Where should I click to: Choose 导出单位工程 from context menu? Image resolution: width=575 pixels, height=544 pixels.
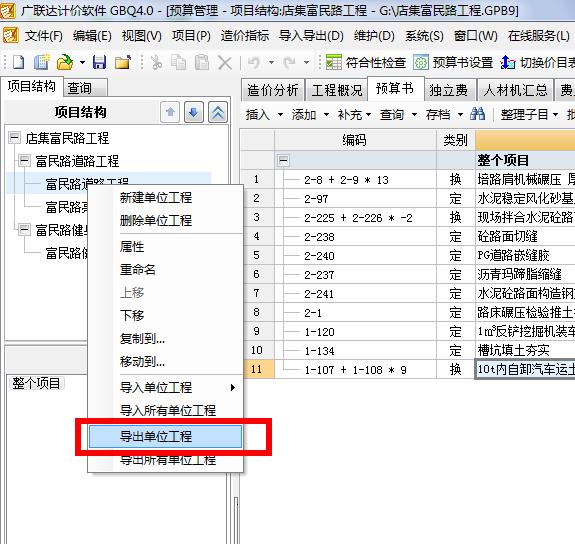[165, 437]
